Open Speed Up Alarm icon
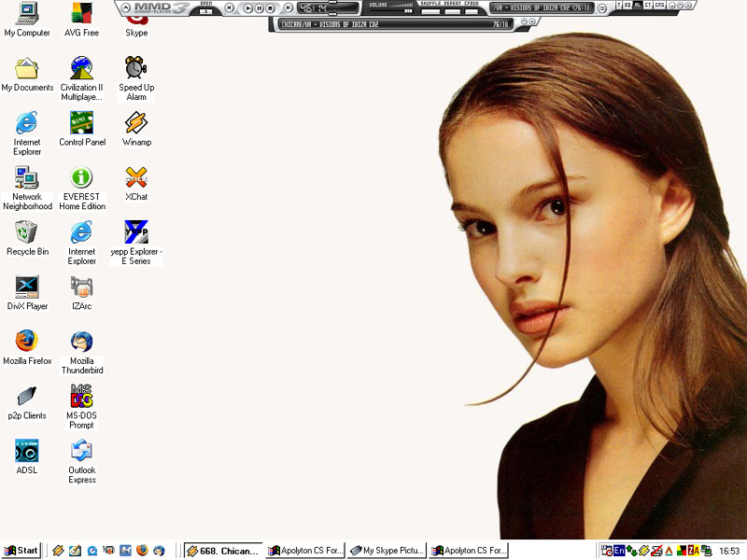Viewport: 747px width, 560px height. coord(136,68)
